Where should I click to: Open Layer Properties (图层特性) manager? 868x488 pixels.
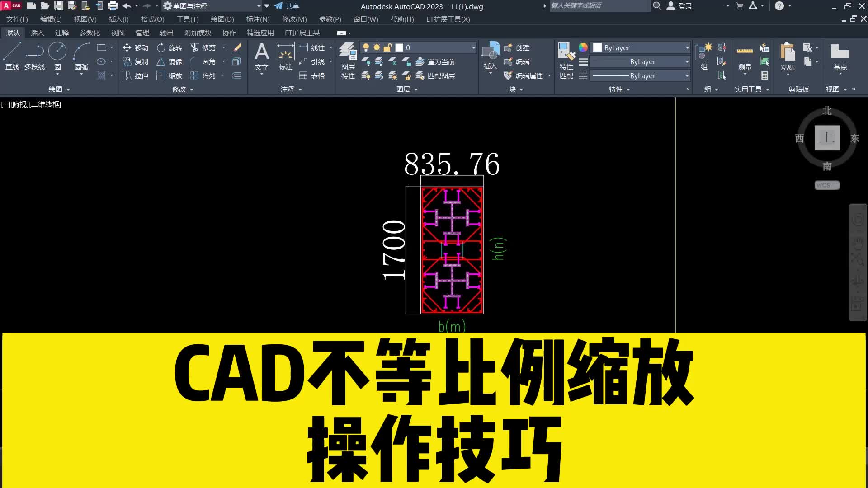click(348, 60)
